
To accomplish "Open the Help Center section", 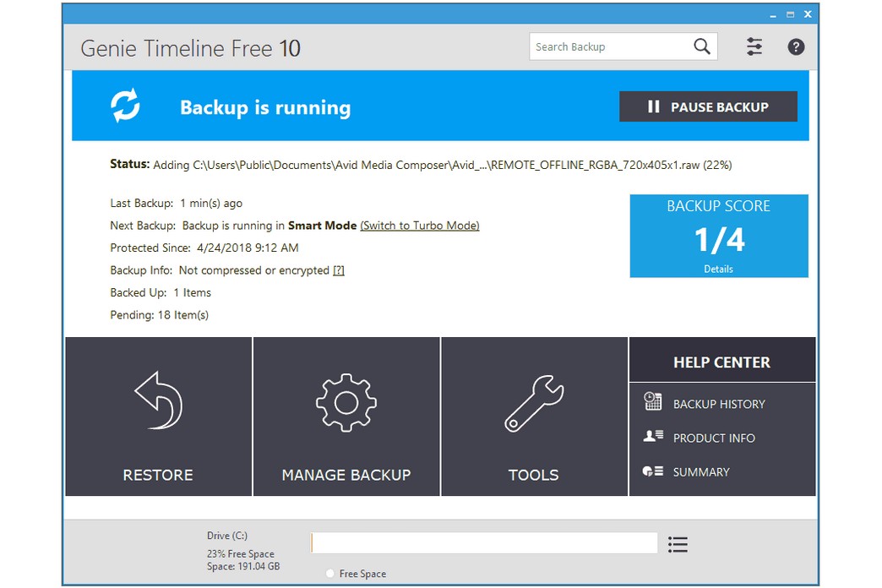I will pos(721,362).
